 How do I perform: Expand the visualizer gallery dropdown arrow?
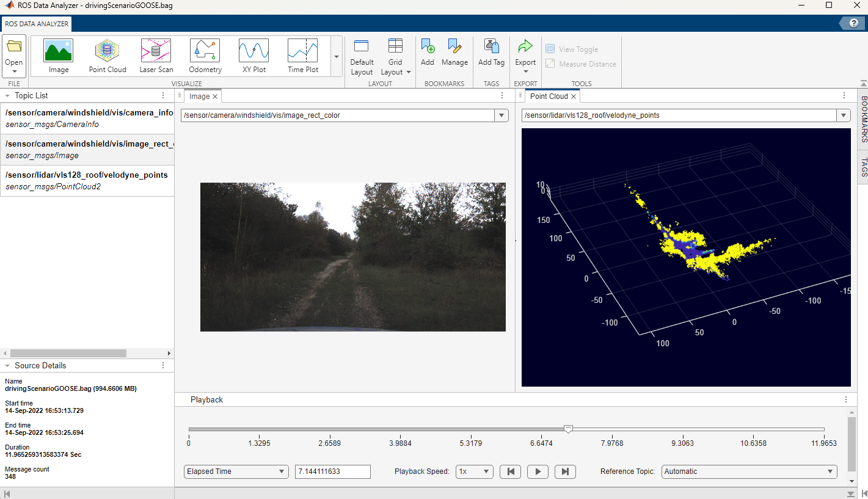pyautogui.click(x=336, y=57)
